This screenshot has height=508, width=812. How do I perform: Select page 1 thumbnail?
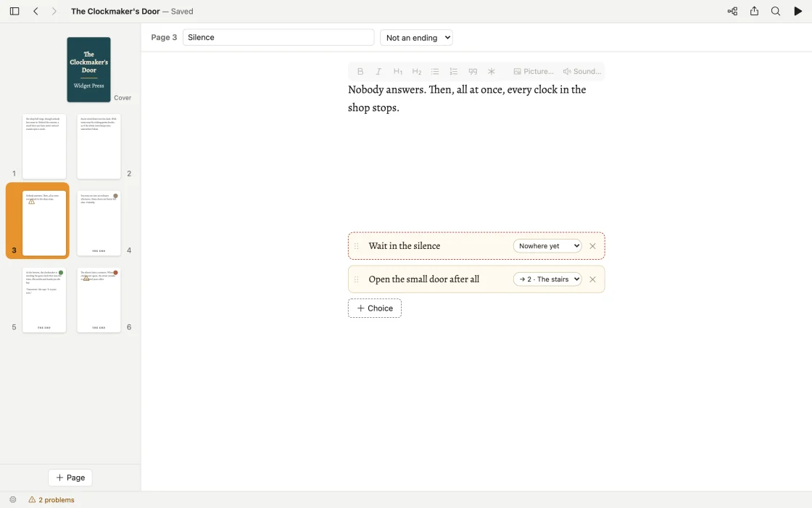(44, 146)
